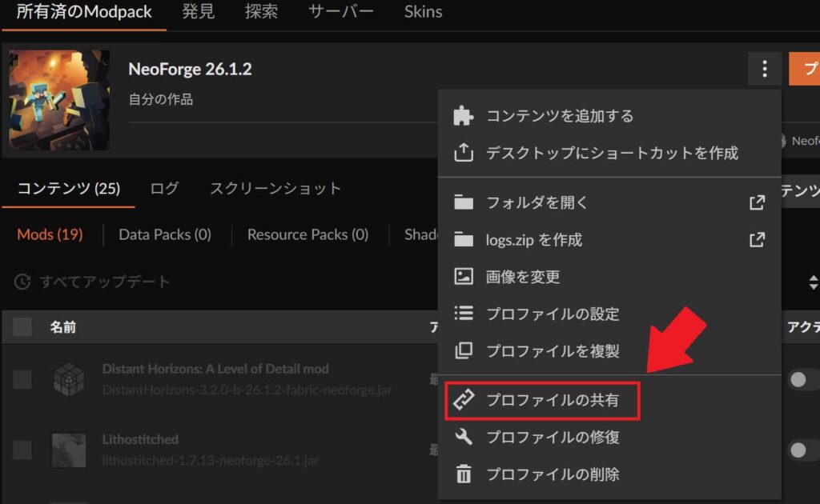Tick the Distant Horizons row checkbox
Image resolution: width=820 pixels, height=504 pixels.
click(22, 379)
